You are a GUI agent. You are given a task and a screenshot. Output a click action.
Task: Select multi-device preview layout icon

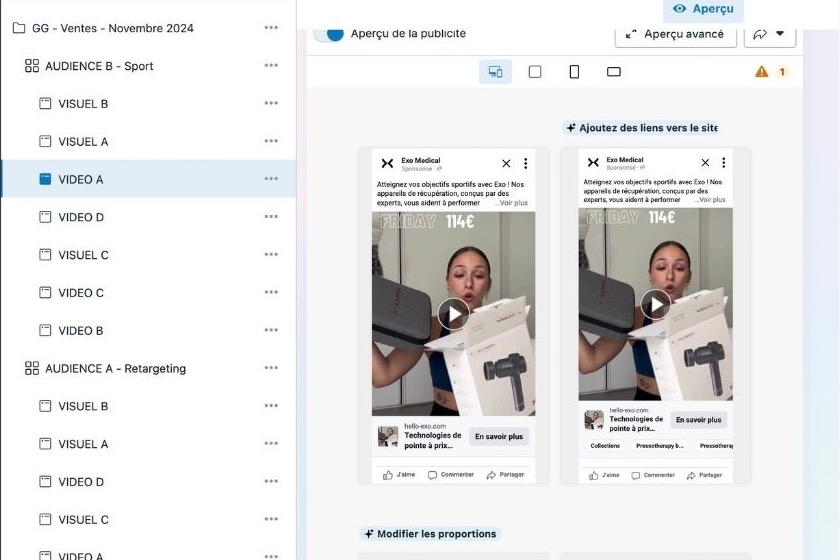496,72
